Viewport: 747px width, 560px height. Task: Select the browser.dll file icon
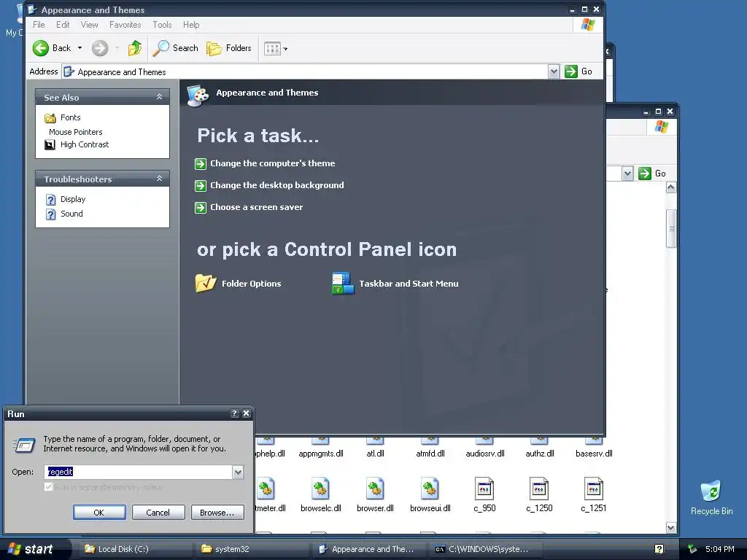click(375, 489)
